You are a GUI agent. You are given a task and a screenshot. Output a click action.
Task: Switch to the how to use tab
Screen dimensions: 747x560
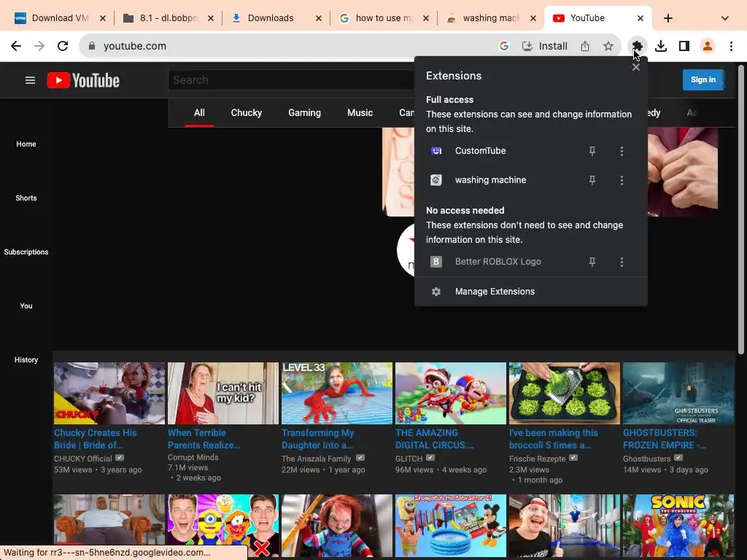pos(384,18)
